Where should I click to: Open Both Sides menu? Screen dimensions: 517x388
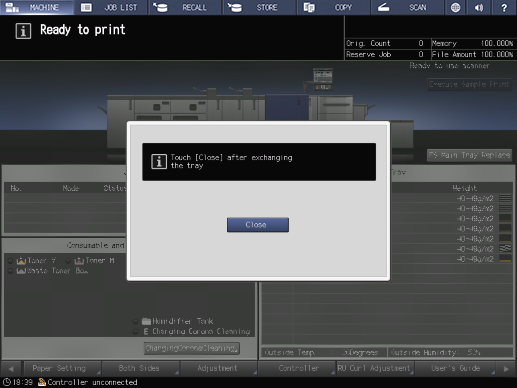point(141,368)
